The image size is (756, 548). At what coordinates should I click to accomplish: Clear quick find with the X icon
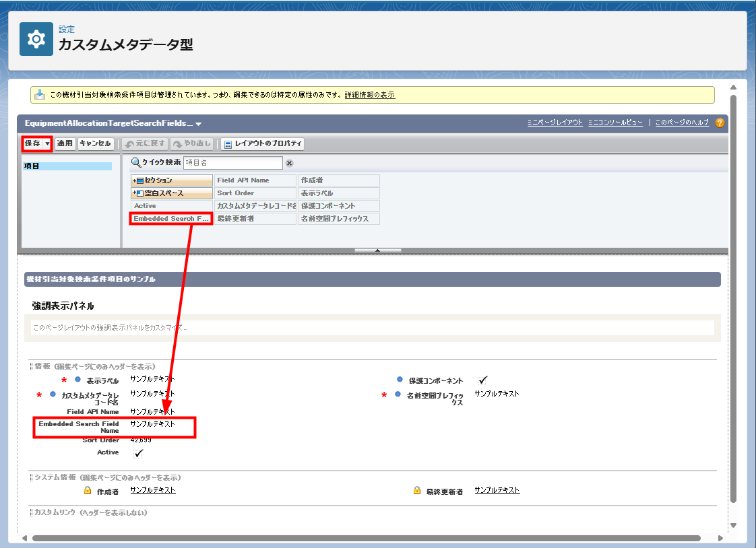pyautogui.click(x=289, y=163)
